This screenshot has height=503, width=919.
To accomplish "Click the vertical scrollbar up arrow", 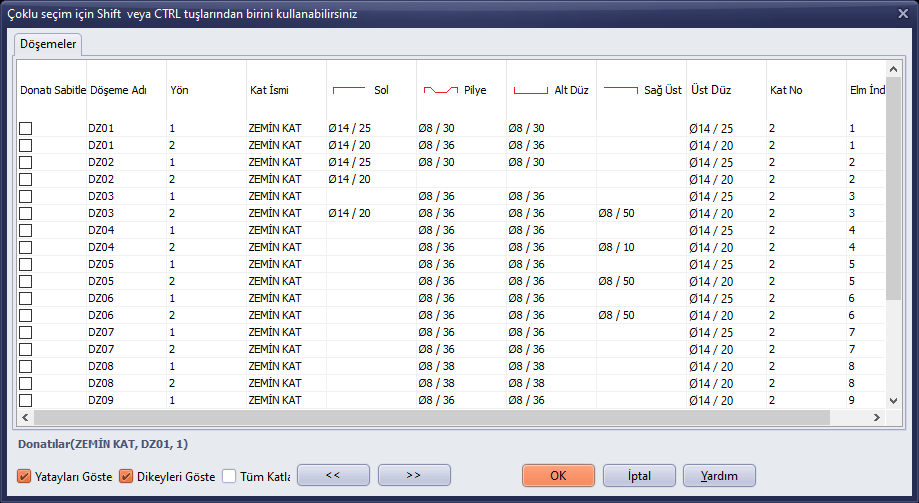I will point(893,69).
